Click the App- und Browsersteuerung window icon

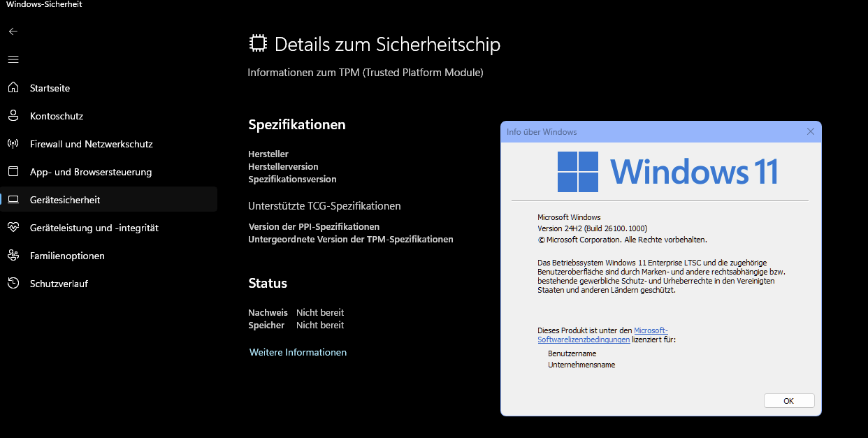[x=13, y=171]
